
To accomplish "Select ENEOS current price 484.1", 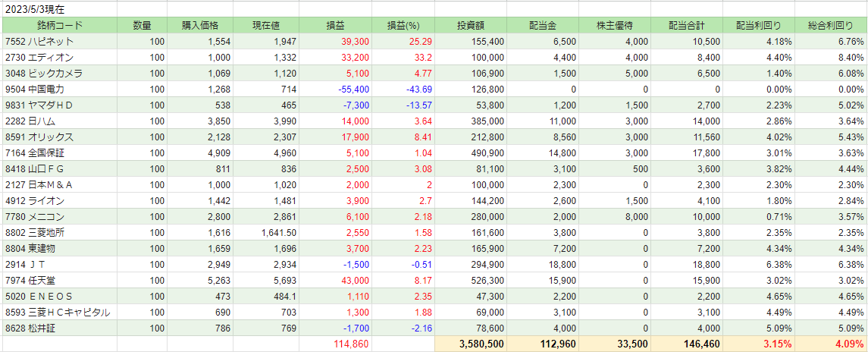I will 266,296.
